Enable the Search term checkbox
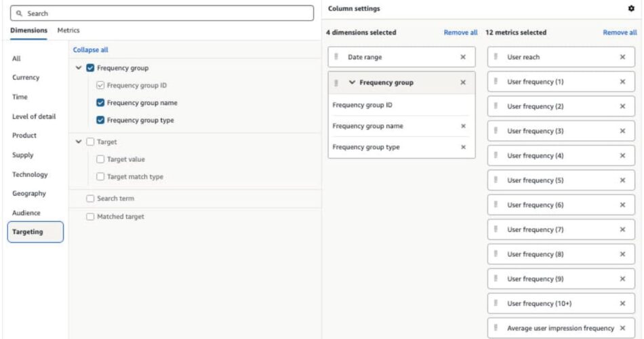Screen dimensions: 644x339 (x=90, y=199)
